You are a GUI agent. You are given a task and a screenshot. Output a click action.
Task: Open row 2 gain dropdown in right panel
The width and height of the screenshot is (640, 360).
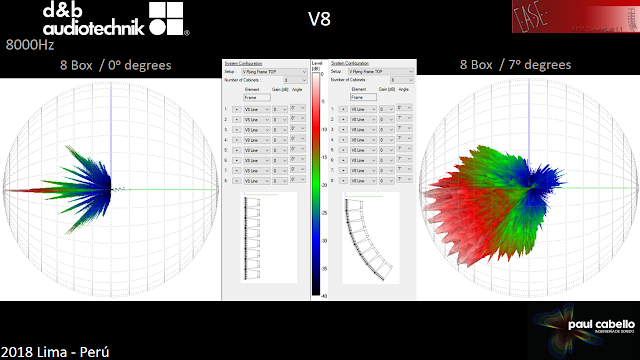(x=387, y=120)
